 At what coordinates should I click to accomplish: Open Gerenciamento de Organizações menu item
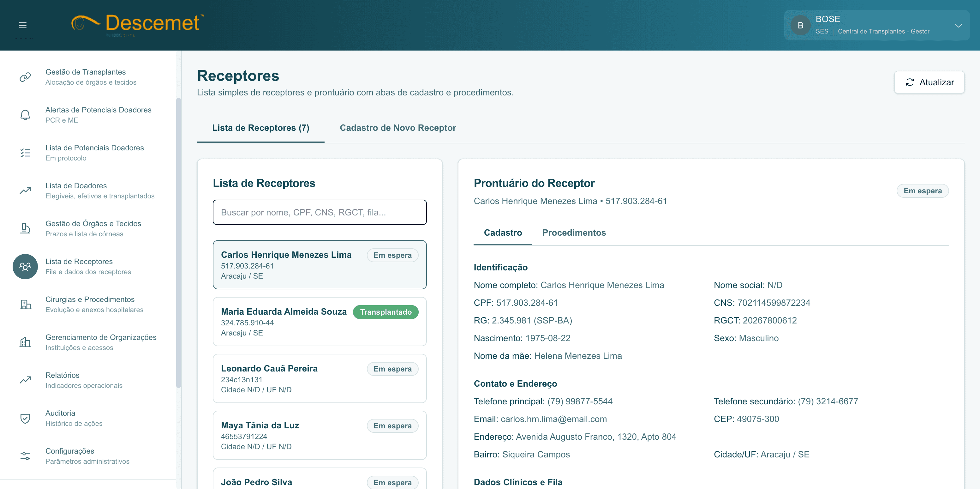(101, 342)
